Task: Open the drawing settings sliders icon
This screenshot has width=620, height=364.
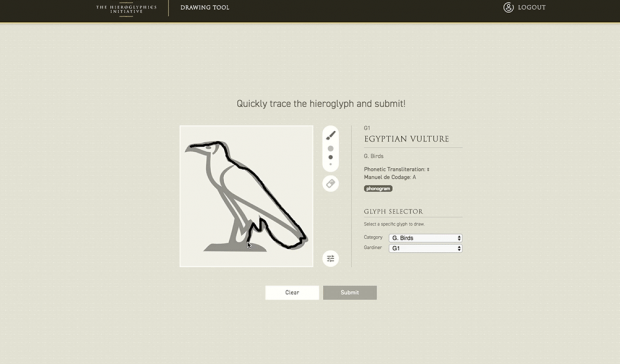Action: click(x=331, y=258)
